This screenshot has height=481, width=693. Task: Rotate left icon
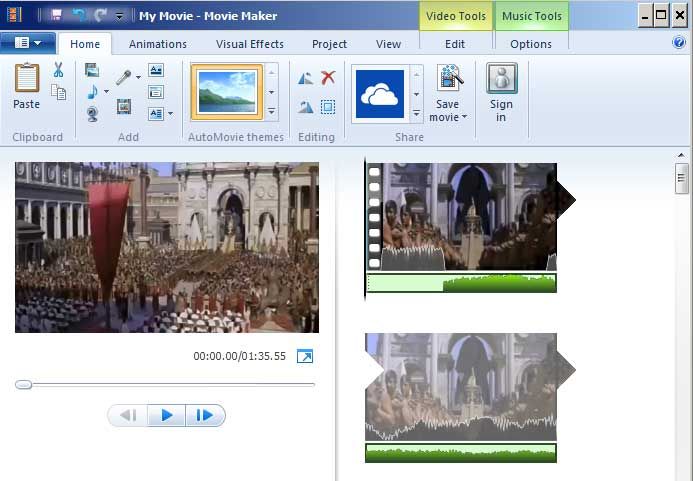coord(305,78)
